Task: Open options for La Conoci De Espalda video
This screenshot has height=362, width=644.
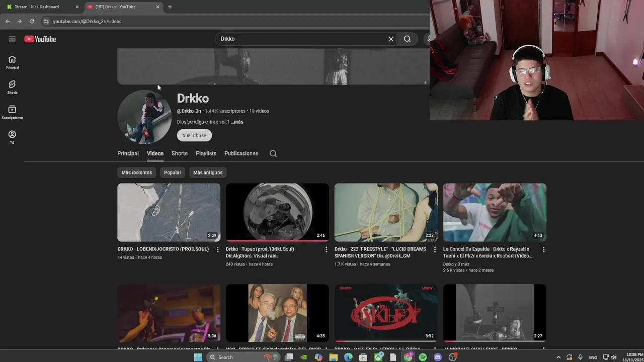Action: tap(543, 249)
